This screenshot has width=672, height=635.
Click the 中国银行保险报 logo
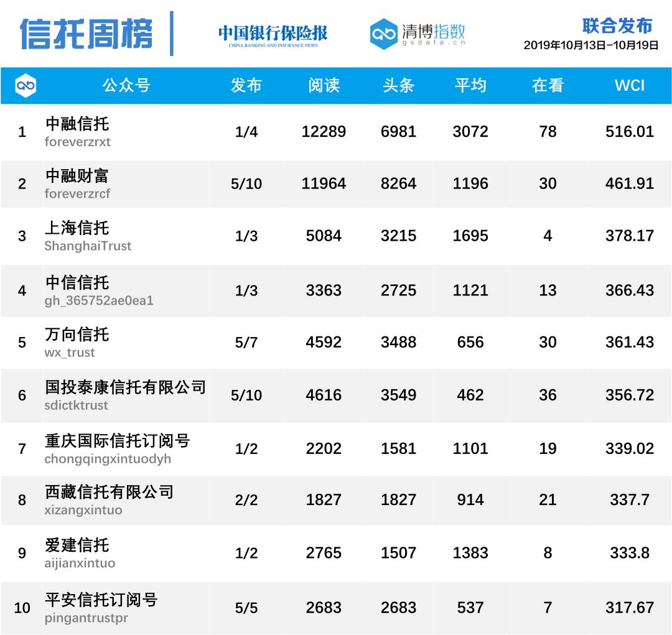273,35
